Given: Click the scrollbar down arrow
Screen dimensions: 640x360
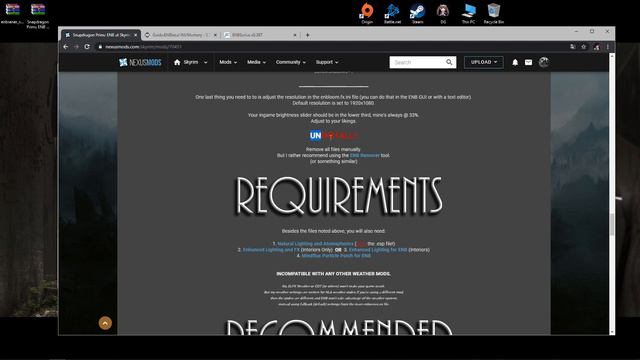Looking at the screenshot, I should [611, 332].
